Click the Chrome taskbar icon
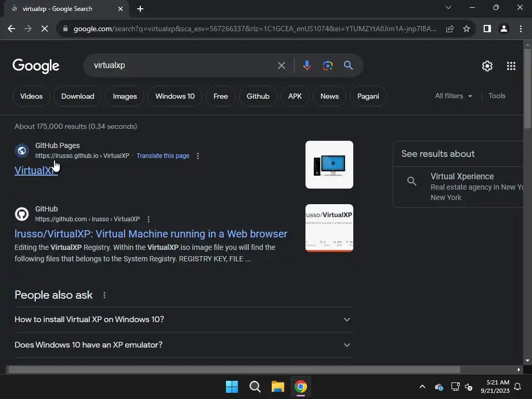The image size is (532, 399). [301, 387]
